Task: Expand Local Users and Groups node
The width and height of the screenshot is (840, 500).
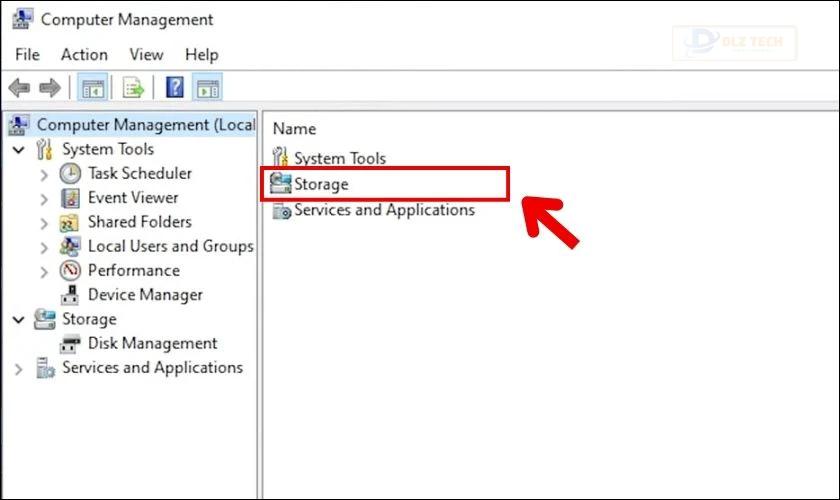Action: click(x=44, y=247)
